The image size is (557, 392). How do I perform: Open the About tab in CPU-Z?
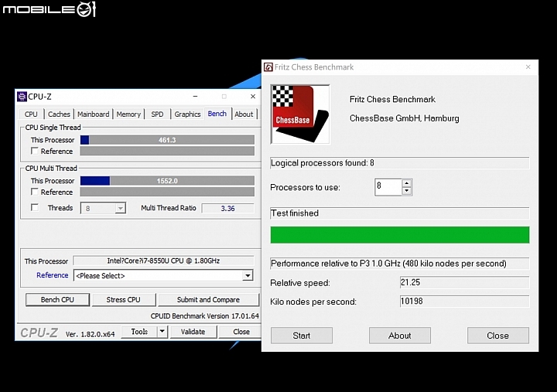click(244, 114)
